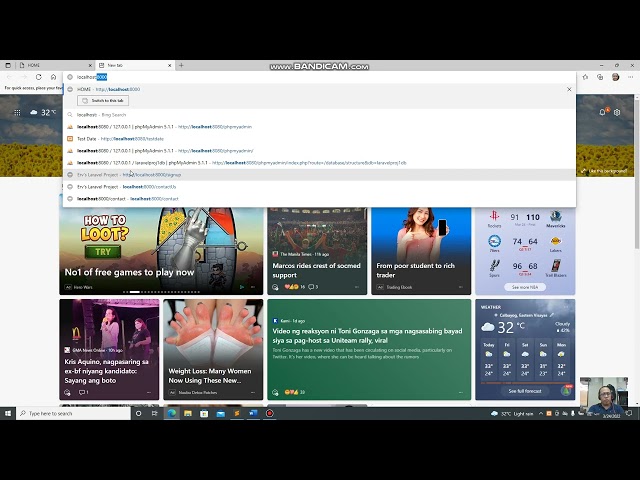Open Sublime Text from the taskbar
The height and width of the screenshot is (480, 640).
237,413
